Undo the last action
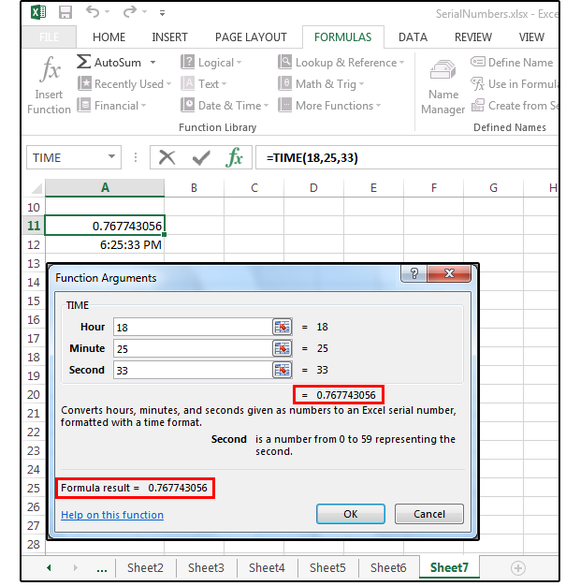The image size is (580, 586). pyautogui.click(x=92, y=12)
